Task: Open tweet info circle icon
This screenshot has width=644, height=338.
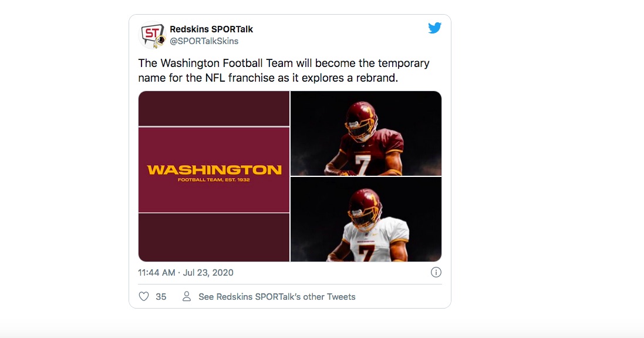Action: [436, 272]
